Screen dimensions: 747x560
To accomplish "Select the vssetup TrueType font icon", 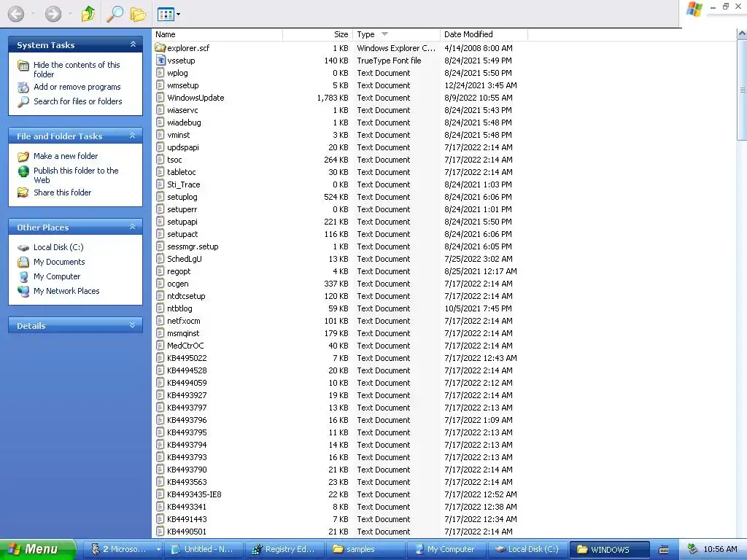I will [x=160, y=61].
